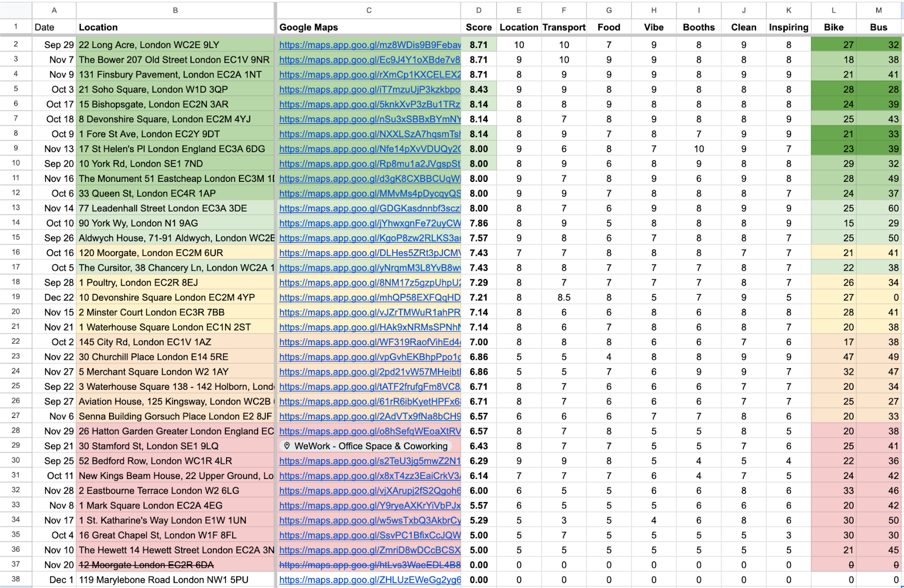Click the Google Maps header cell
904x588 pixels.
tap(369, 27)
